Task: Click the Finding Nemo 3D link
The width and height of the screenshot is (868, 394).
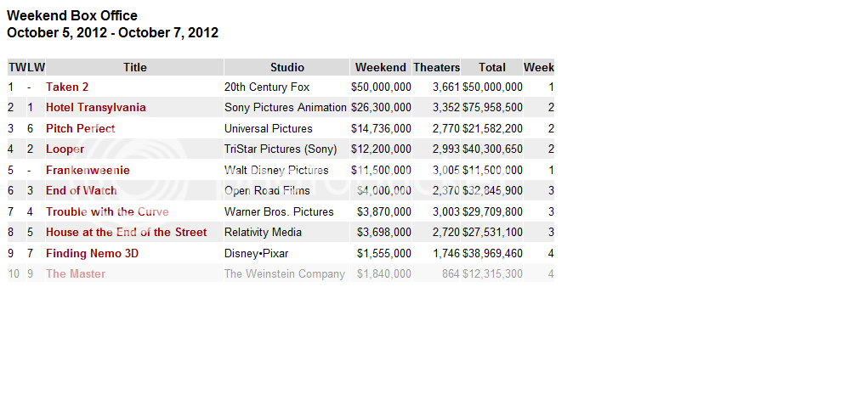Action: pos(92,253)
